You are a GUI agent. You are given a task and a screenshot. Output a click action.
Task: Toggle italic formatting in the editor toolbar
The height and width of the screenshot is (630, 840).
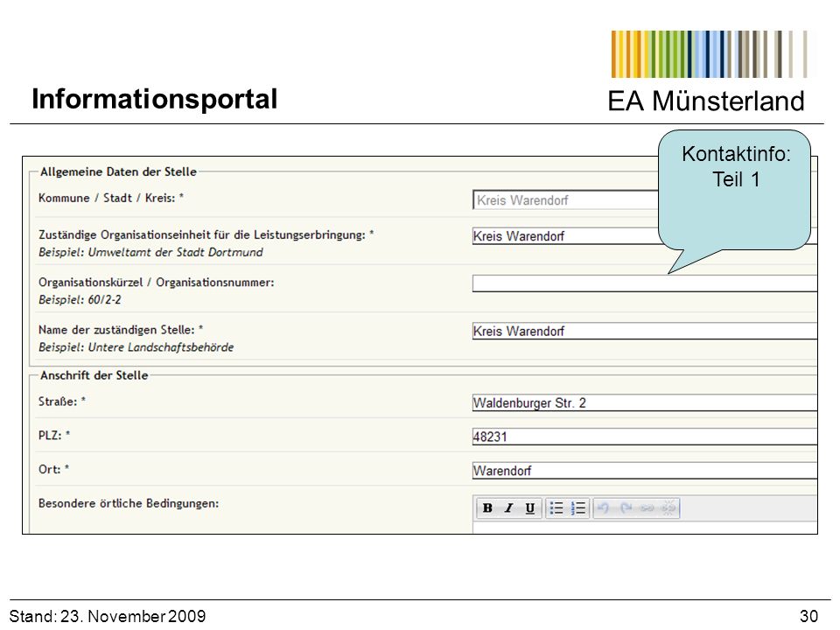click(509, 507)
